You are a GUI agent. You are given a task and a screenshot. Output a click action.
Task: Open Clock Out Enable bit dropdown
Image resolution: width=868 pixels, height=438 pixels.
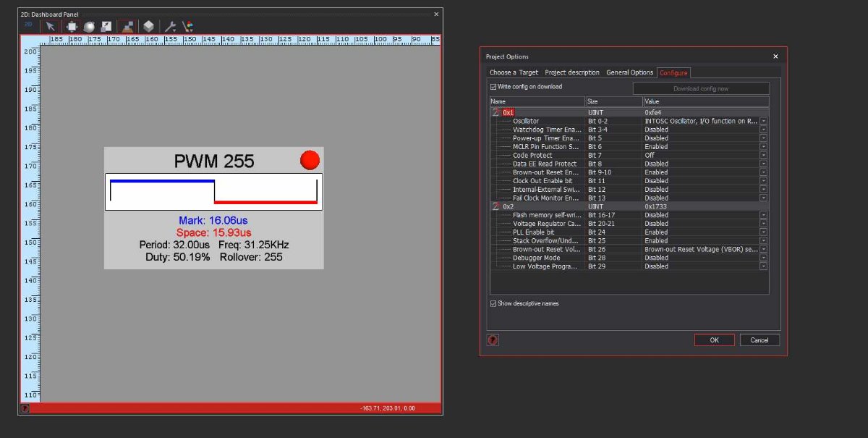tap(763, 181)
